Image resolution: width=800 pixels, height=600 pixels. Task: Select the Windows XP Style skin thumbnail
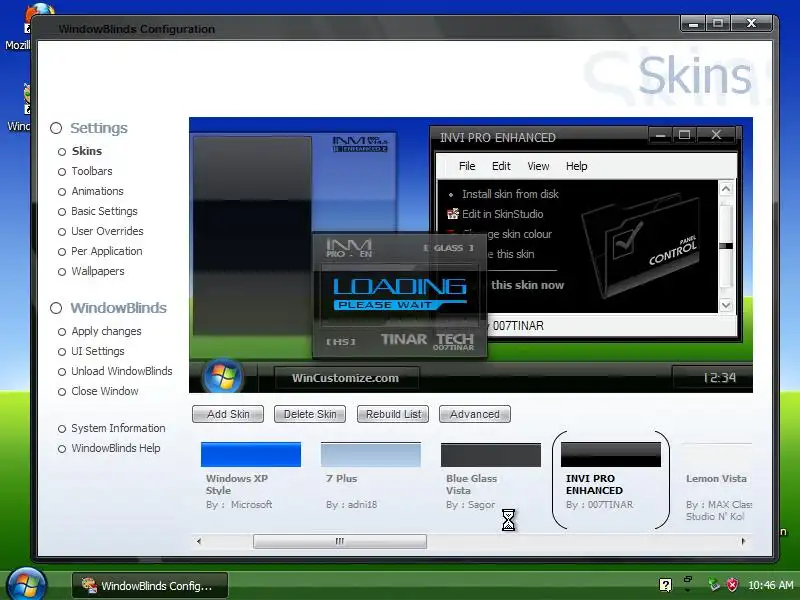tap(251, 455)
